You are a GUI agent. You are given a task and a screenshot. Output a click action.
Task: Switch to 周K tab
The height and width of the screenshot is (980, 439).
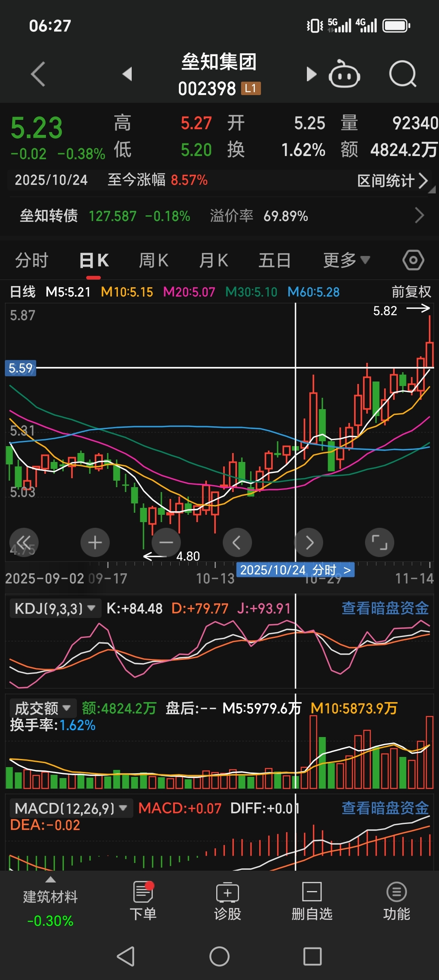pyautogui.click(x=154, y=260)
